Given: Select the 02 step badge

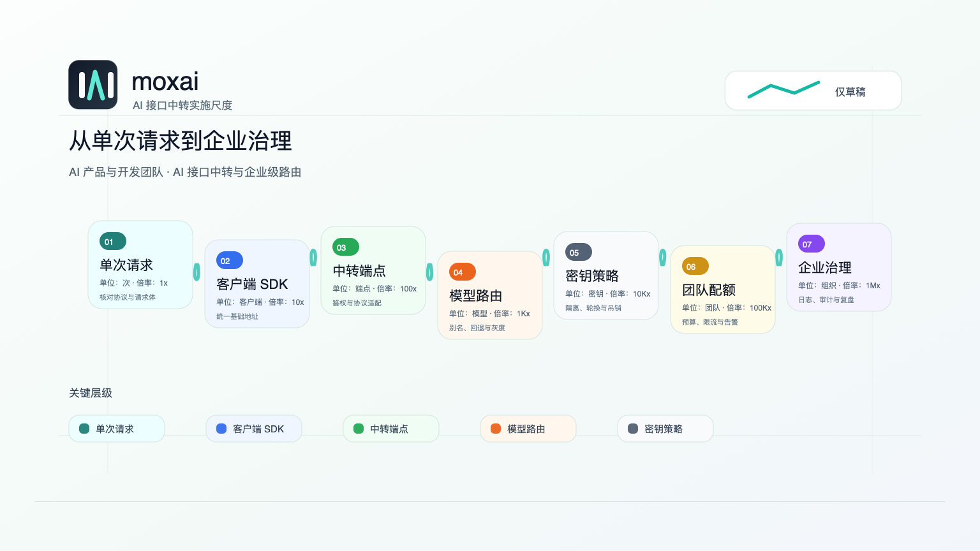Looking at the screenshot, I should (230, 261).
